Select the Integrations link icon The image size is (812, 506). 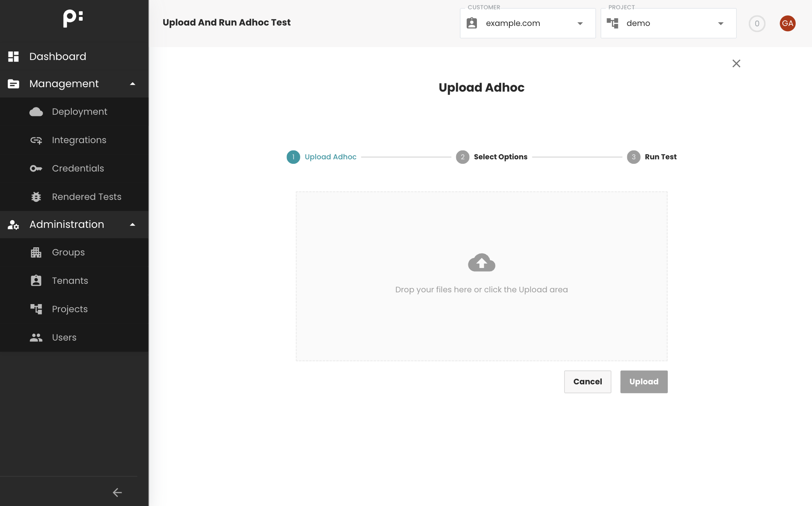pyautogui.click(x=36, y=140)
